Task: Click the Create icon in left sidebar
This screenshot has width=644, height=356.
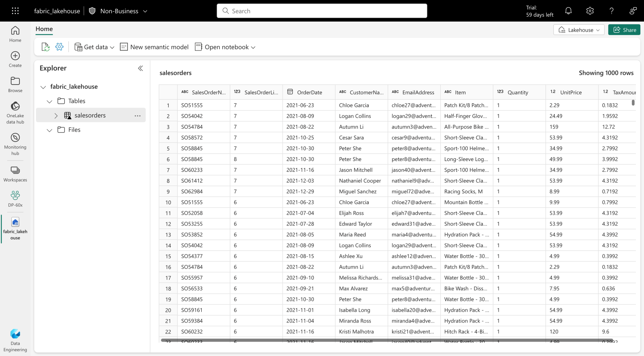Action: (15, 56)
